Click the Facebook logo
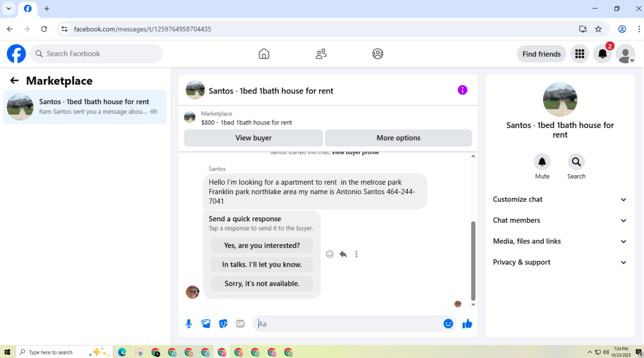 click(x=16, y=54)
